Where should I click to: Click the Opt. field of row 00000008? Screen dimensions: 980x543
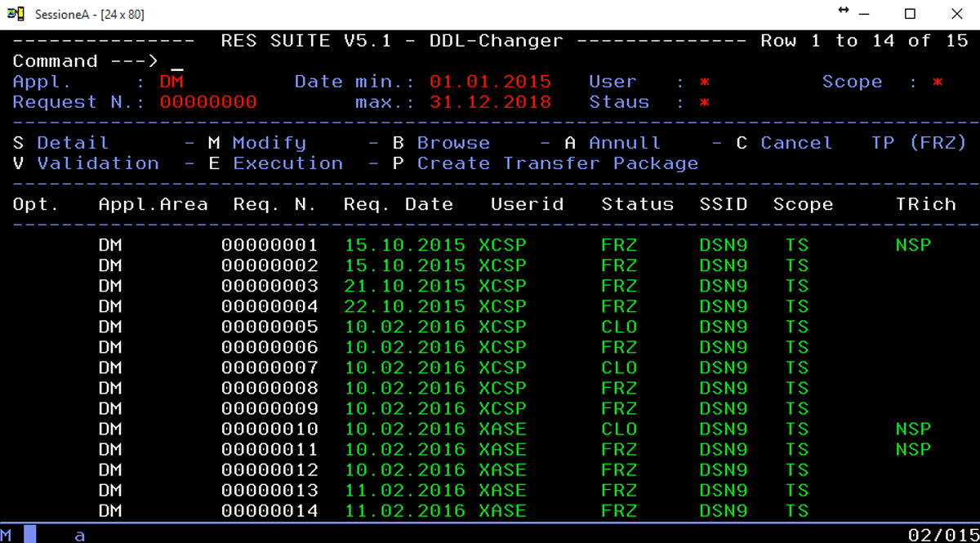coord(37,388)
